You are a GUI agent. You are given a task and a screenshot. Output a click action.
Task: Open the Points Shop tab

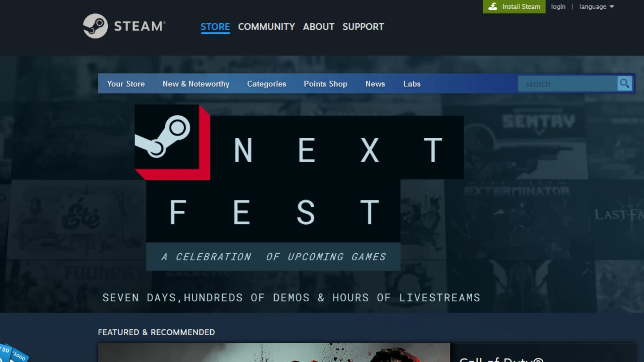(x=325, y=84)
